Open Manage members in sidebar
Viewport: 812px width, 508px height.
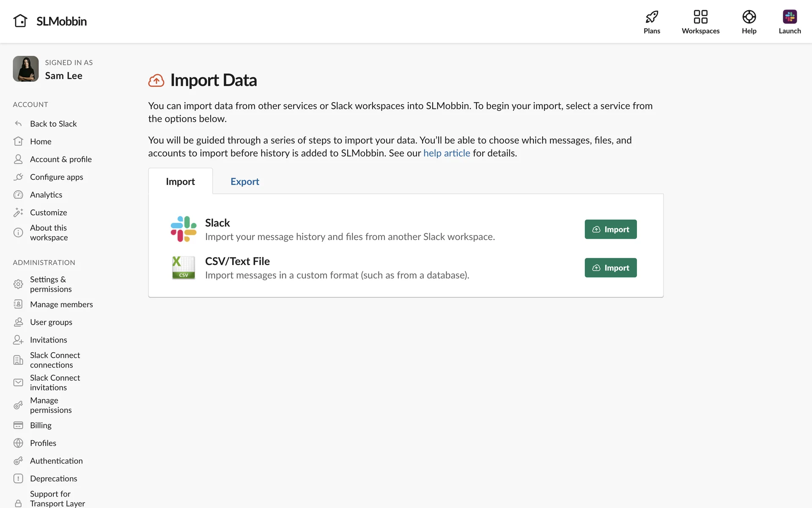[61, 304]
